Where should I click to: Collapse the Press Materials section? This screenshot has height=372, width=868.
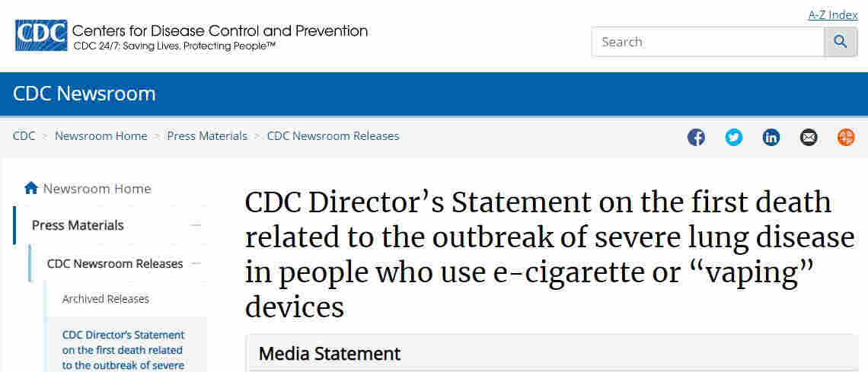[x=196, y=225]
